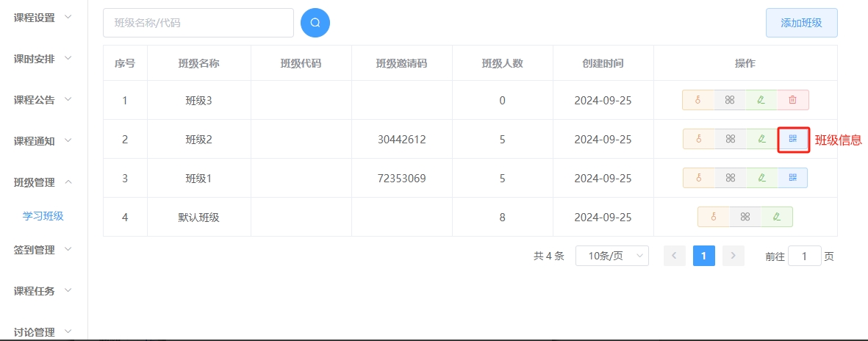Click the four-square grid icon for 班级3

click(730, 100)
